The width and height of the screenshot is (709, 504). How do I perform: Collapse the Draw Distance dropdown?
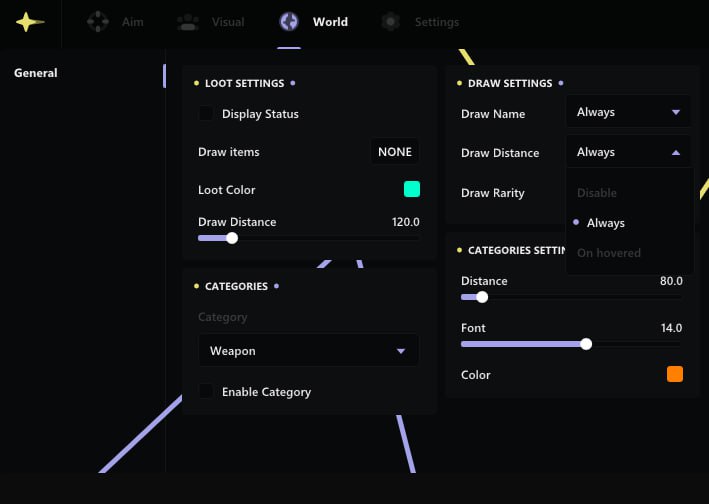click(x=628, y=152)
